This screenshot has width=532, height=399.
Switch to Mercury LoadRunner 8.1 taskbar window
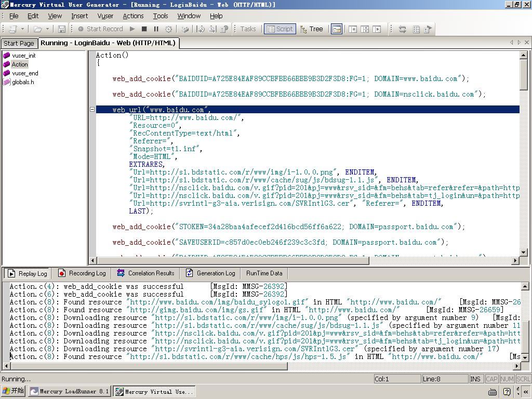pyautogui.click(x=69, y=392)
